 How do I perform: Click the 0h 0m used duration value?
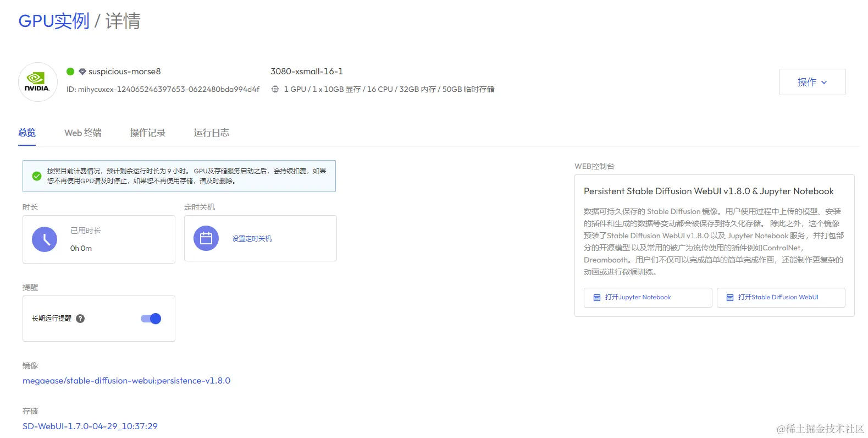(x=81, y=249)
